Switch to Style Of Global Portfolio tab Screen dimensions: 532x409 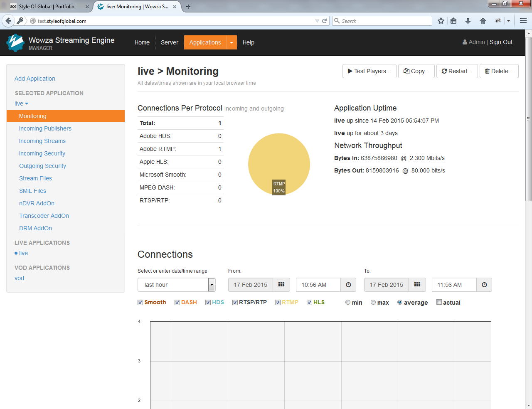click(x=47, y=7)
